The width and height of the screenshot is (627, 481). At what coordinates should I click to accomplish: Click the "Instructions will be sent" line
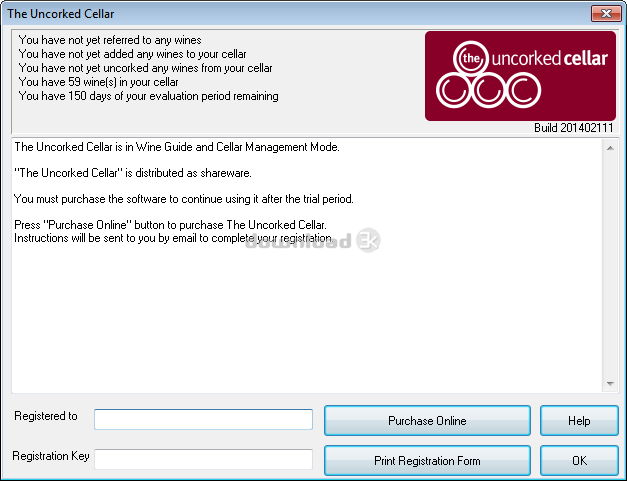(x=174, y=238)
